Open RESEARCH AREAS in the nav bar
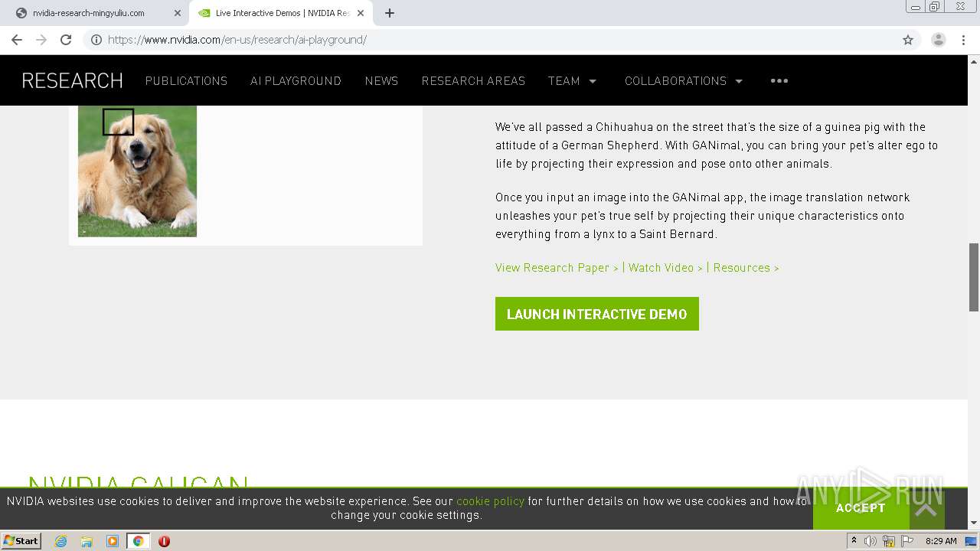Screen dimensions: 980x551 click(x=473, y=80)
